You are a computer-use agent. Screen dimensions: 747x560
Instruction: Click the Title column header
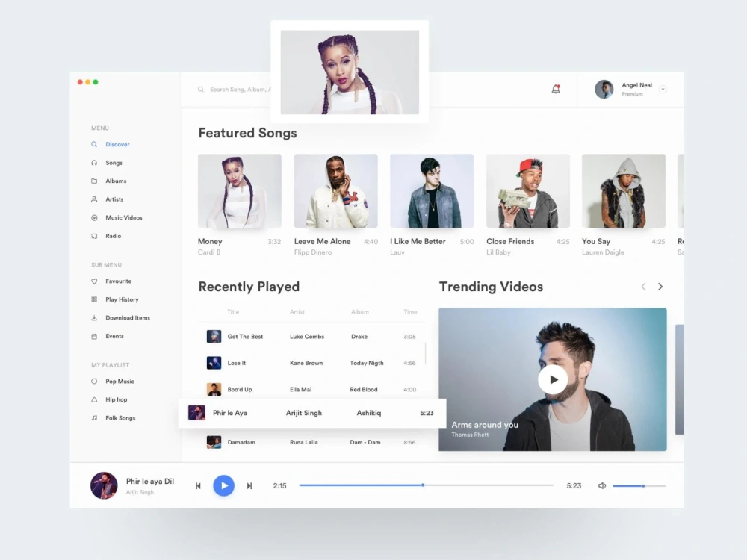233,312
